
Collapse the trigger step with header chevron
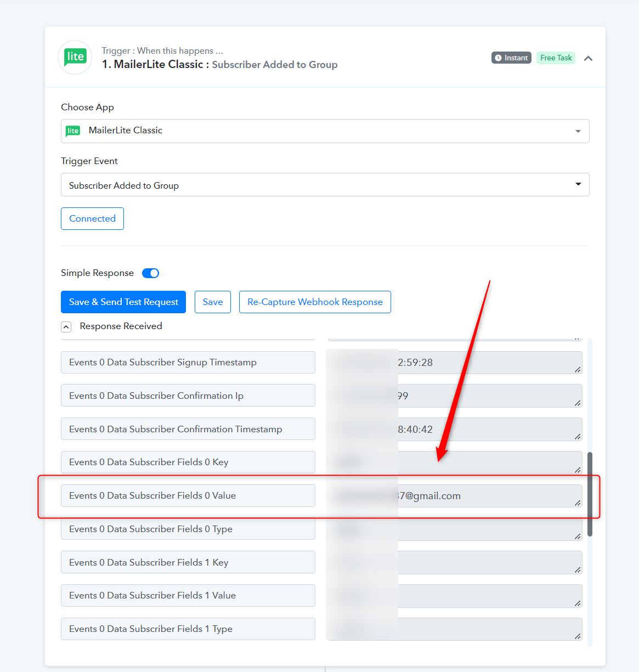click(588, 58)
